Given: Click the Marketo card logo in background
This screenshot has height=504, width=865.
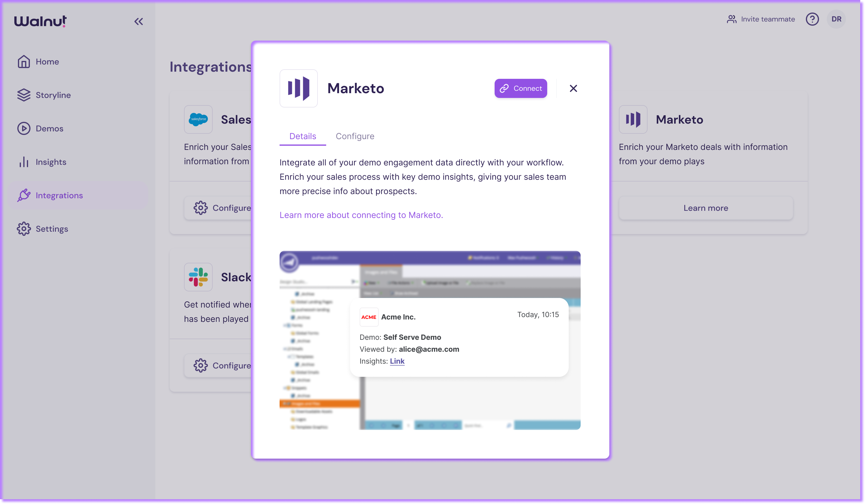Looking at the screenshot, I should (x=633, y=119).
